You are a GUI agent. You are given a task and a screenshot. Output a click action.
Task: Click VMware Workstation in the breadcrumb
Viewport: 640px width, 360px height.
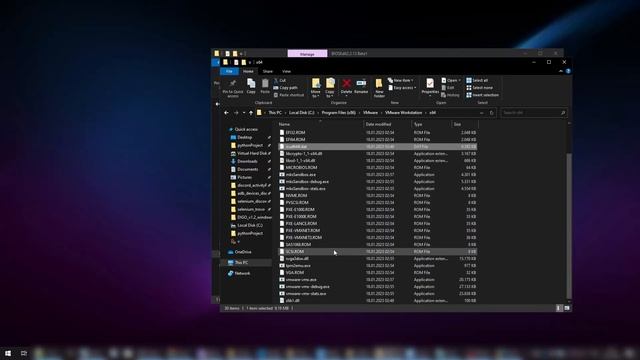click(x=403, y=113)
